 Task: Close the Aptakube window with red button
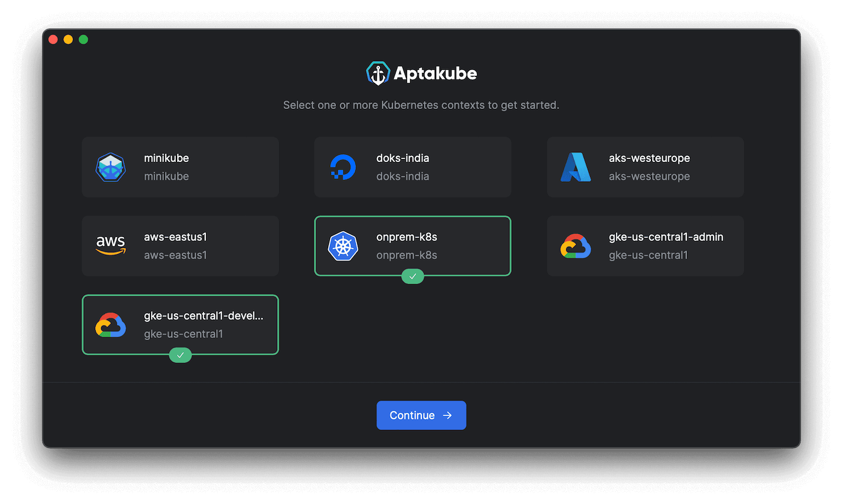coord(53,40)
